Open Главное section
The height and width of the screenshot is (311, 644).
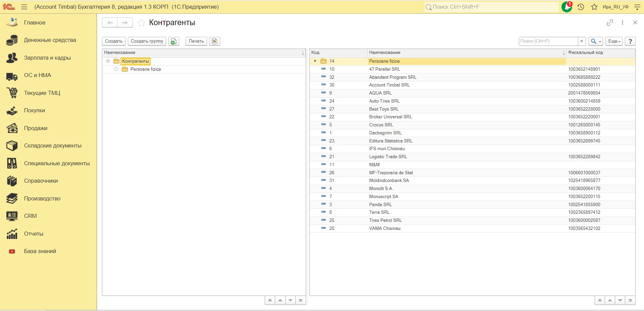coord(35,22)
